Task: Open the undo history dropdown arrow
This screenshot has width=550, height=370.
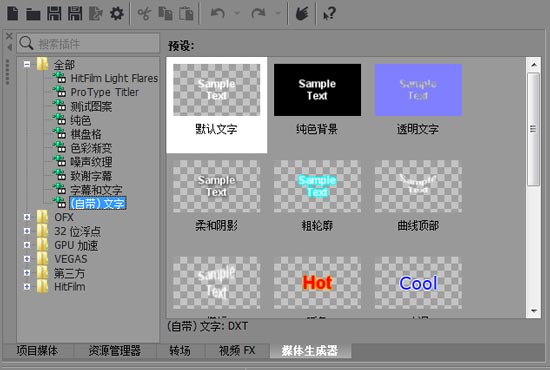Action: [x=237, y=13]
